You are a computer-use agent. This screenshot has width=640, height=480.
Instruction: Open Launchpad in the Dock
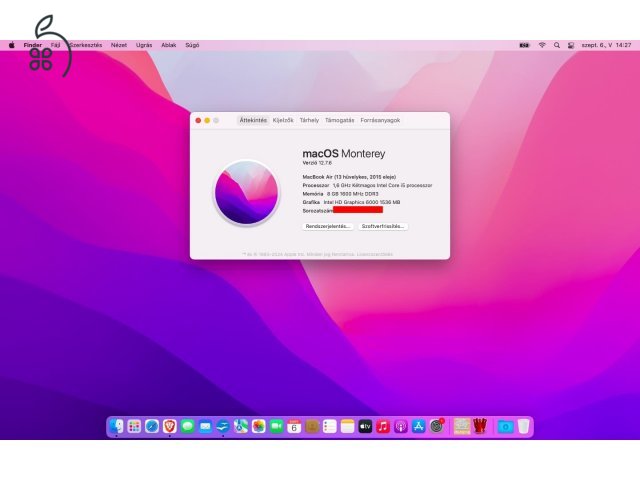click(134, 427)
